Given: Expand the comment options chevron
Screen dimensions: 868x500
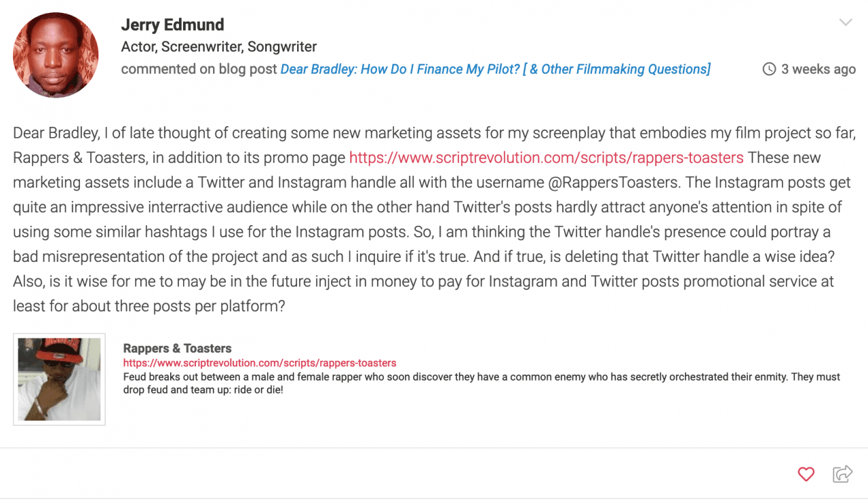Looking at the screenshot, I should pos(846,22).
